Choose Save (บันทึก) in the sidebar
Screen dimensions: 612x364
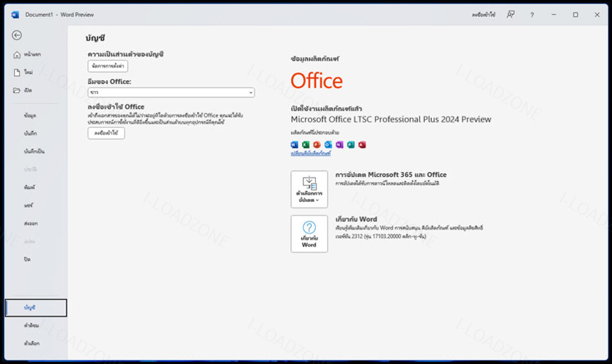[31, 133]
